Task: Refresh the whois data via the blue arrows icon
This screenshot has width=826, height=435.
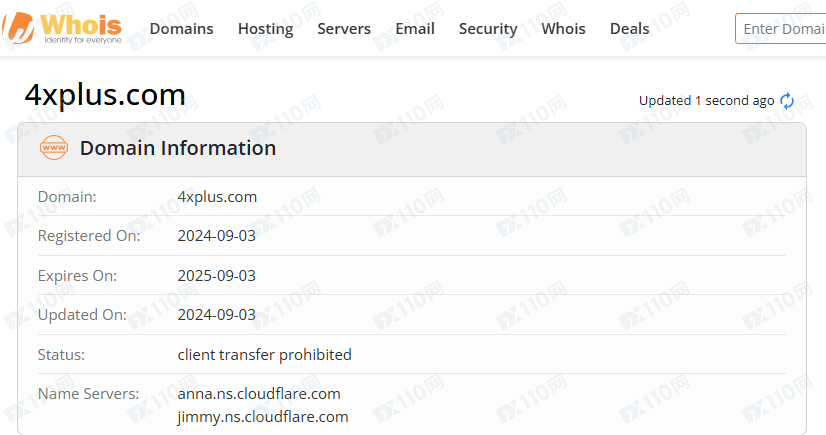Action: coord(787,101)
